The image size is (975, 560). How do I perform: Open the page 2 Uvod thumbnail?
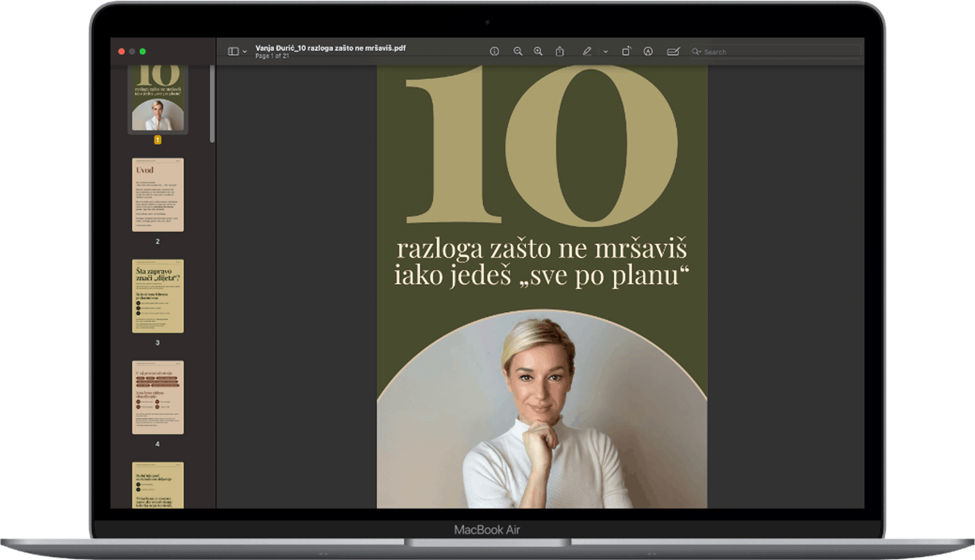(158, 194)
